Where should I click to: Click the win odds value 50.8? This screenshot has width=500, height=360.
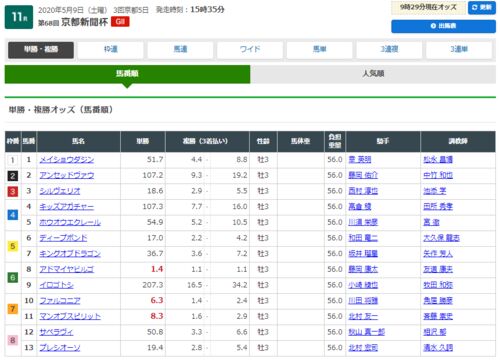pyautogui.click(x=155, y=332)
